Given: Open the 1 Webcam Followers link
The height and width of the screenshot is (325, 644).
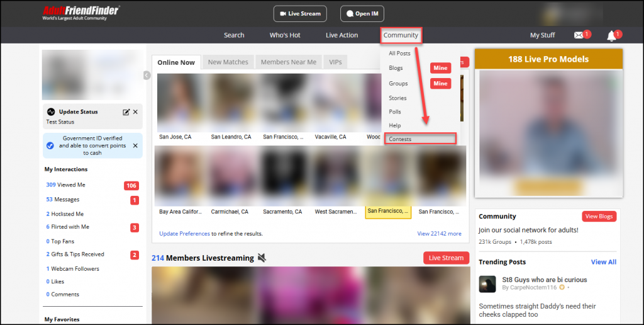Looking at the screenshot, I should tap(73, 269).
